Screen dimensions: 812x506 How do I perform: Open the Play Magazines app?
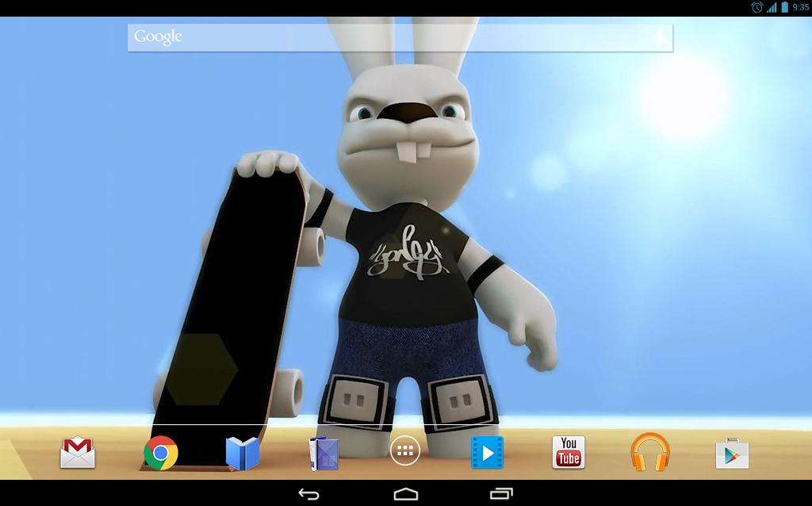[x=324, y=454]
